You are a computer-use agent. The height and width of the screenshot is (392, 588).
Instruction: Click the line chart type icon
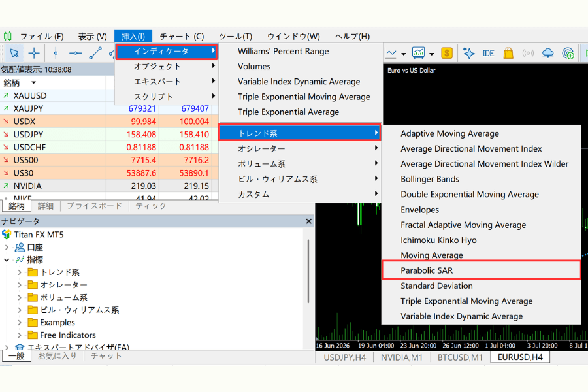point(391,54)
